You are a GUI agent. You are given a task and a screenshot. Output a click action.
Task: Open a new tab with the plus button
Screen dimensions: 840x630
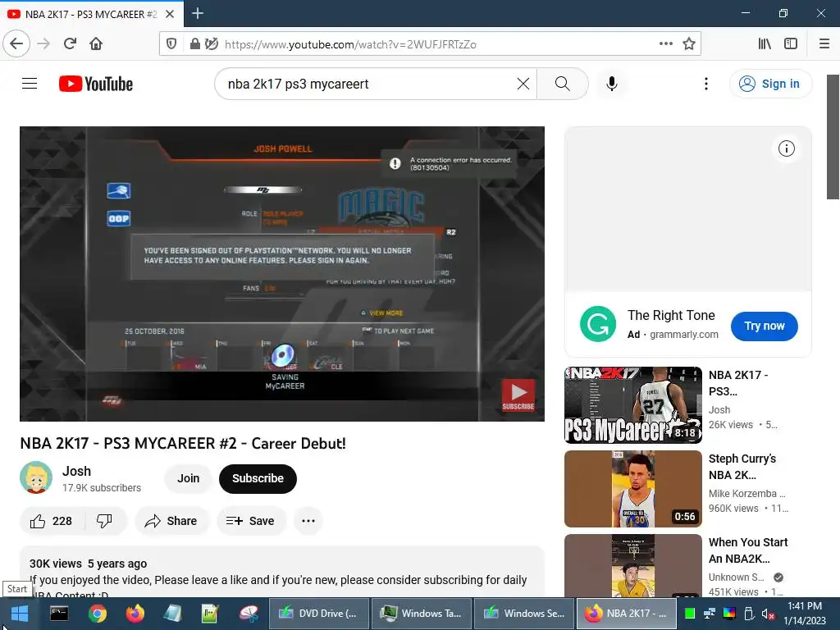pyautogui.click(x=197, y=13)
